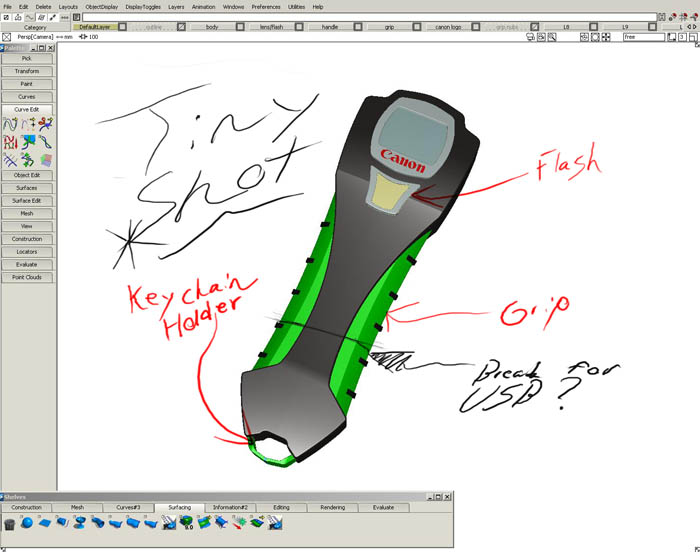This screenshot has height=552, width=700.
Task: Toggle the L8 layer visibility box
Action: [x=594, y=27]
